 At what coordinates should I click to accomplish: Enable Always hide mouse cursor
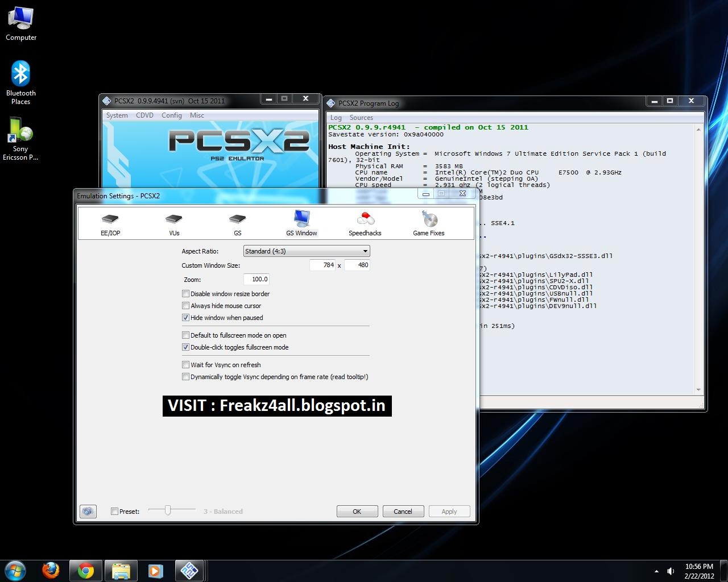coord(185,306)
